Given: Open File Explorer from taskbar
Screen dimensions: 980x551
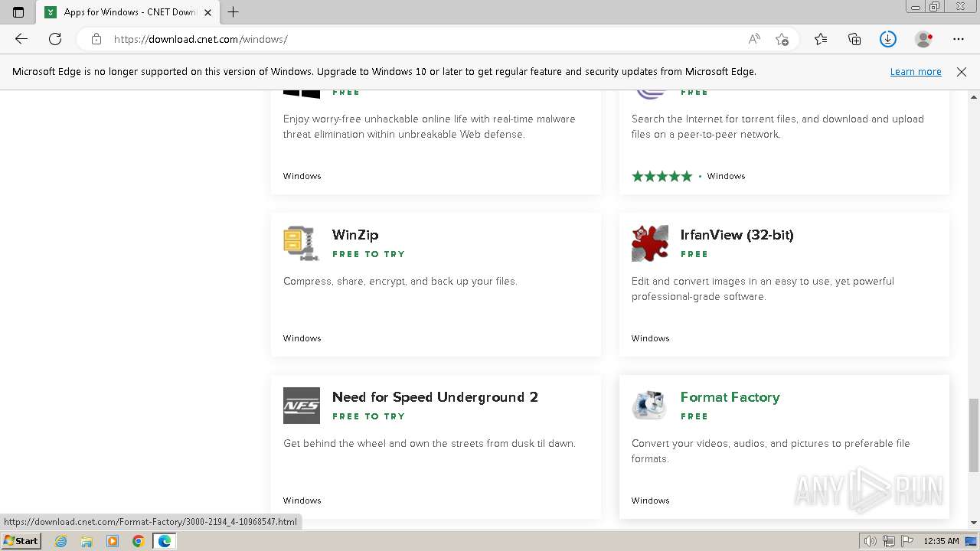Looking at the screenshot, I should click(x=87, y=541).
